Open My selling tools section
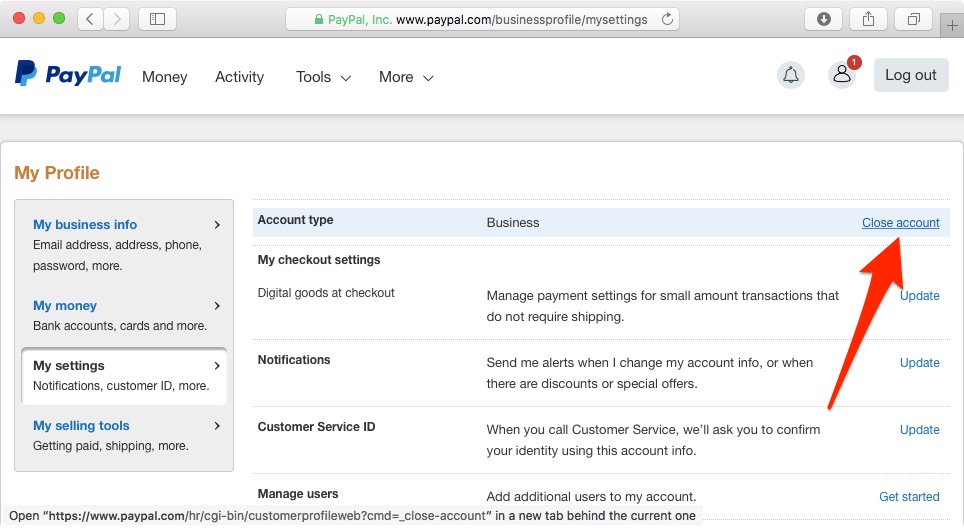The height and width of the screenshot is (528, 964). (x=81, y=425)
